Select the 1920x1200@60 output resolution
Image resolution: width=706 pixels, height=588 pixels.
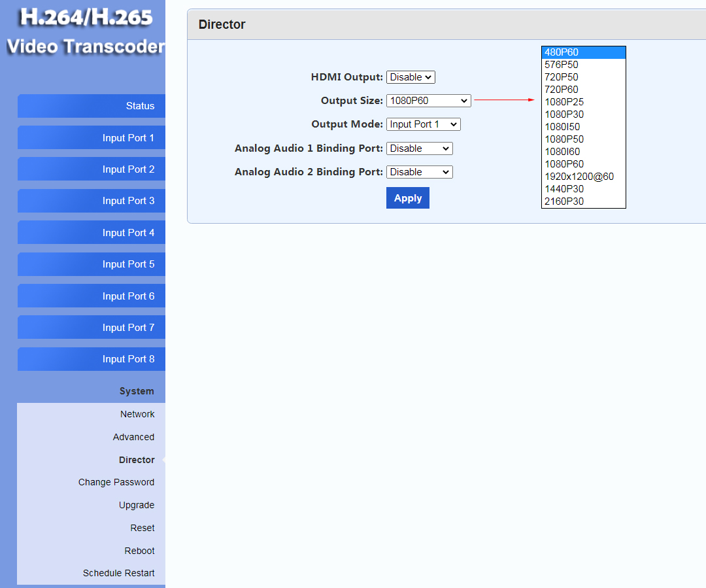577,176
